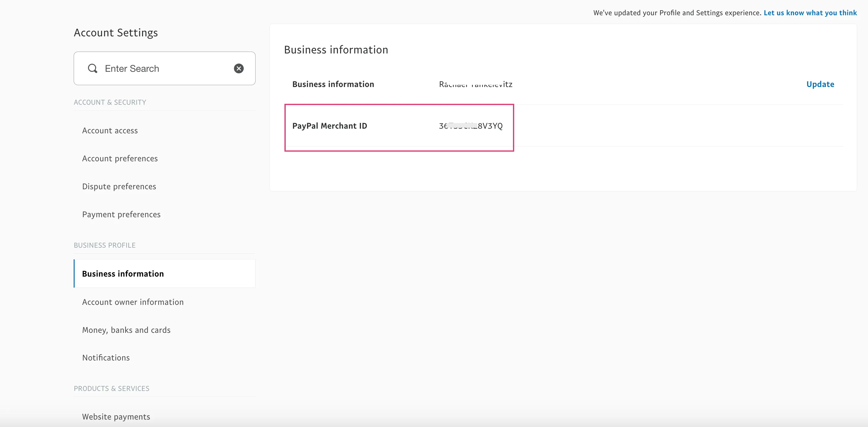Click the bold Business information row label
The width and height of the screenshot is (868, 427).
pos(333,84)
